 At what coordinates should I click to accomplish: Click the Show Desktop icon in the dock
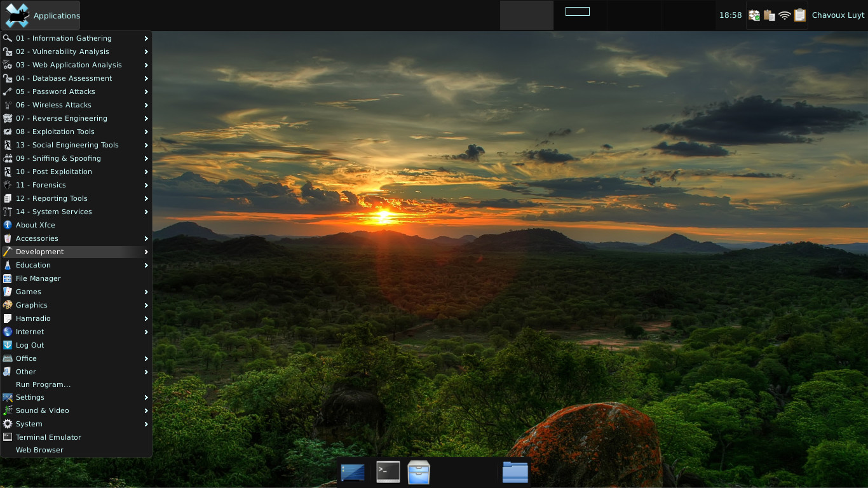pos(353,472)
